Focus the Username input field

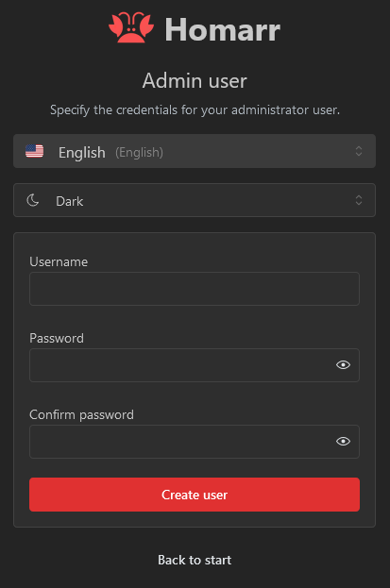point(195,289)
